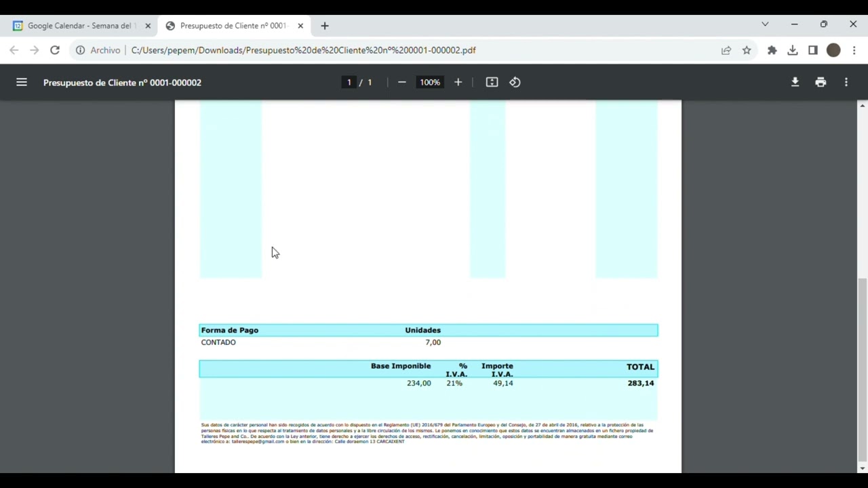Click the 21% I.V.A. value
The height and width of the screenshot is (488, 868).
click(x=454, y=383)
